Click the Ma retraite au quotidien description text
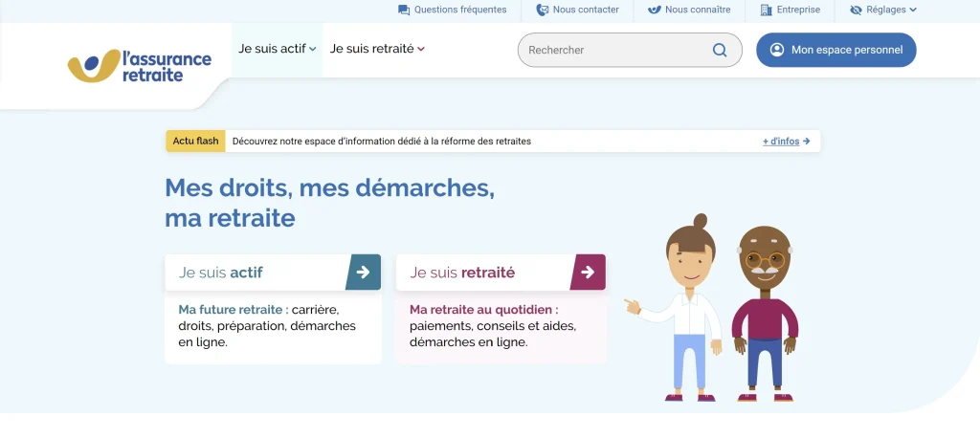Image resolution: width=980 pixels, height=438 pixels. [493, 326]
